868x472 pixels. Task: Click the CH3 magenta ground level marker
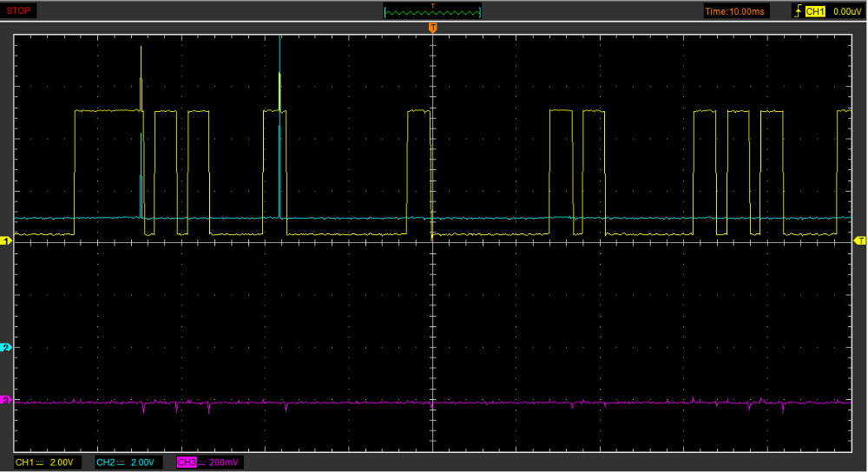(7, 400)
